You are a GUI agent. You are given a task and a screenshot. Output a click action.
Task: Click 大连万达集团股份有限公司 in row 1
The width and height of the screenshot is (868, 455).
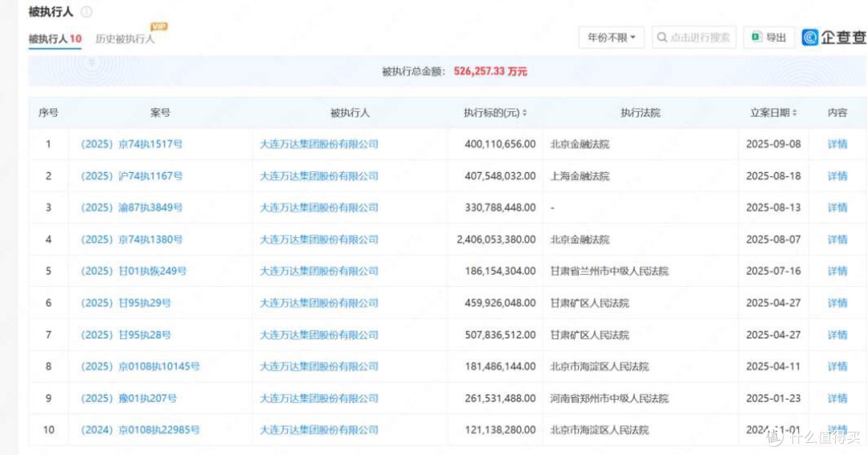319,144
